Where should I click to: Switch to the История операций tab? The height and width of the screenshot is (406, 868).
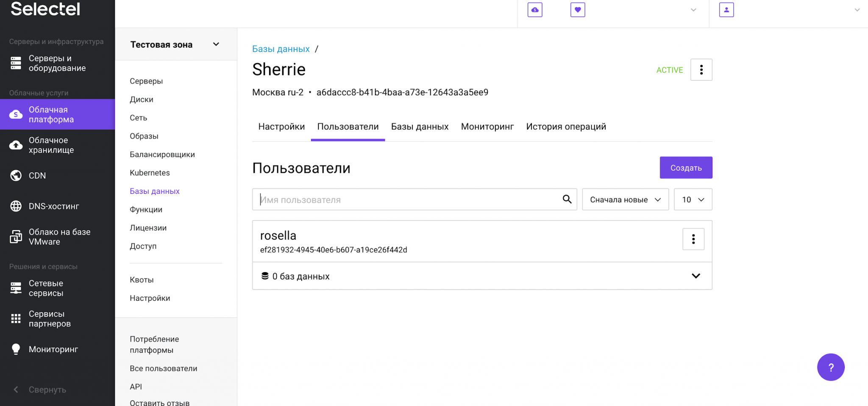point(566,127)
